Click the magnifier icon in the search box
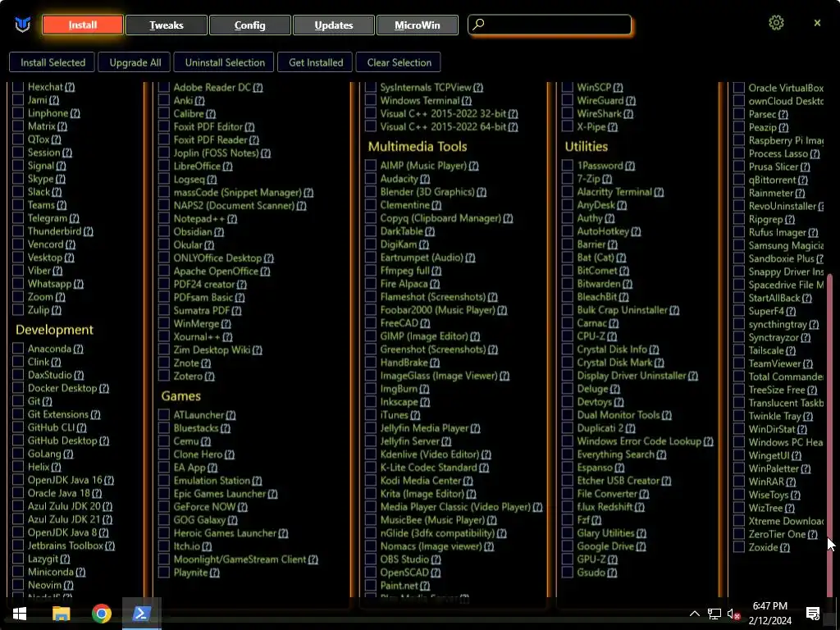 click(x=478, y=25)
